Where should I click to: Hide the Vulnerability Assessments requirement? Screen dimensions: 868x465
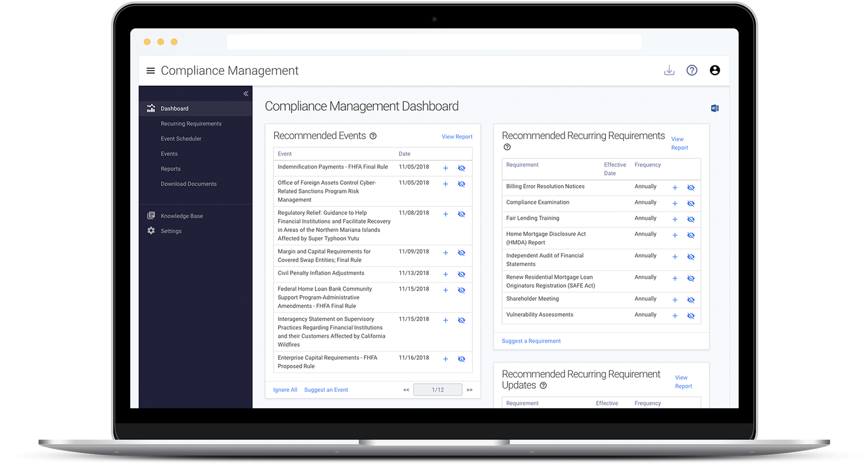tap(691, 316)
